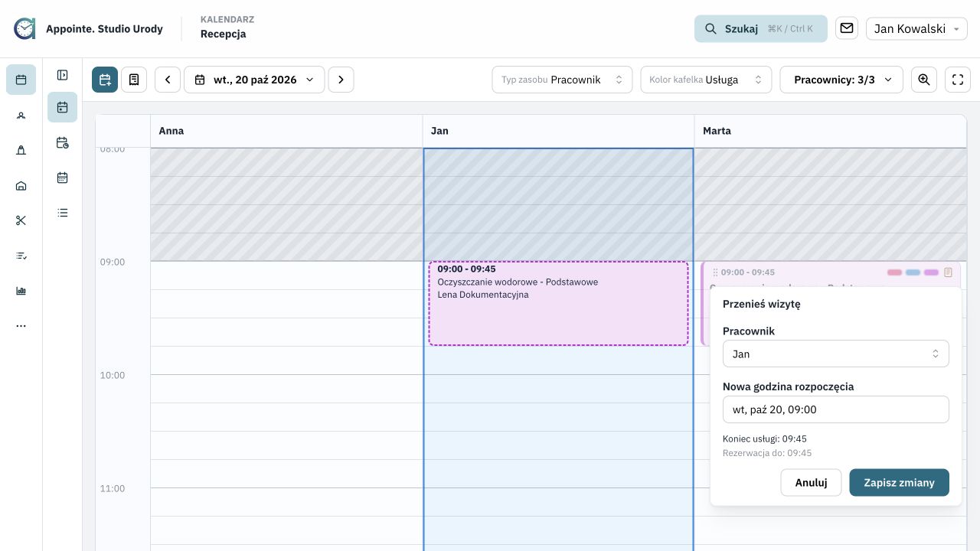Click the pink color tag on Marta's appointment
The image size is (980, 551).
[x=894, y=272]
